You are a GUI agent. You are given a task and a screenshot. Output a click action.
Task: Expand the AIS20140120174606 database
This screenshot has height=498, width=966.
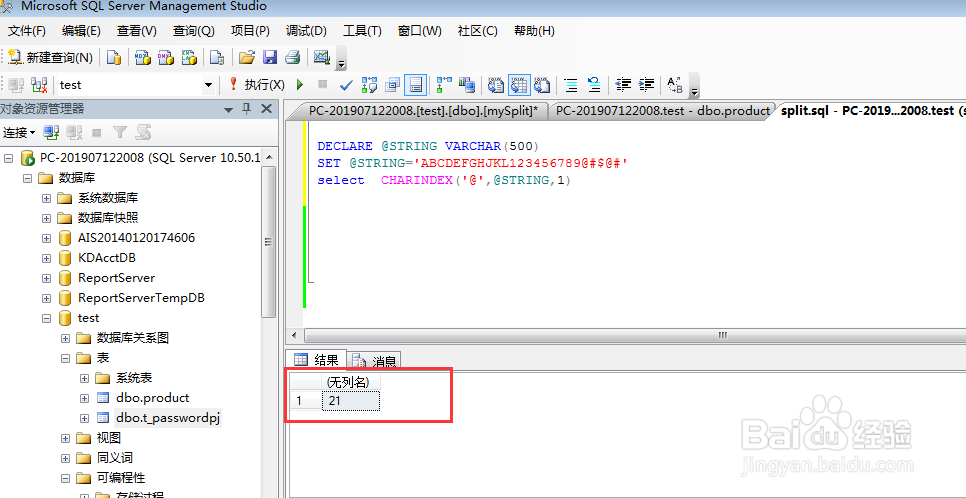[47, 238]
